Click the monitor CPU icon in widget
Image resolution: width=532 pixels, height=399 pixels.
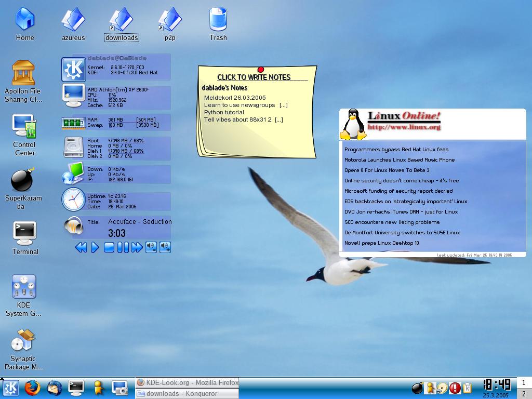pyautogui.click(x=73, y=96)
